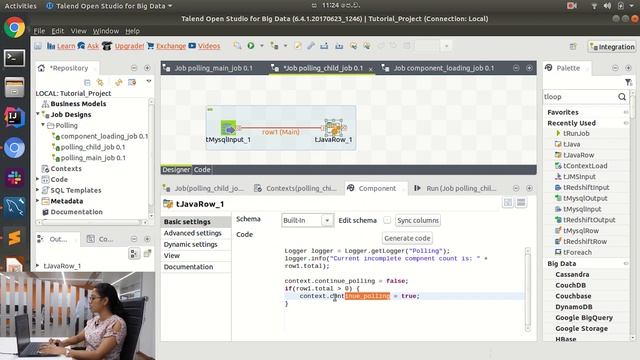Select component_loading_job 0.1 in Repository
Viewport: 640px width, 360px height.
(104, 136)
